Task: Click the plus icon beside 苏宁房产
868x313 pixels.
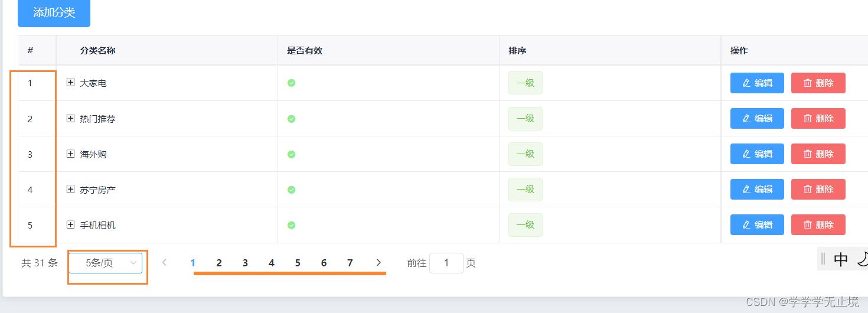Action: (71, 190)
